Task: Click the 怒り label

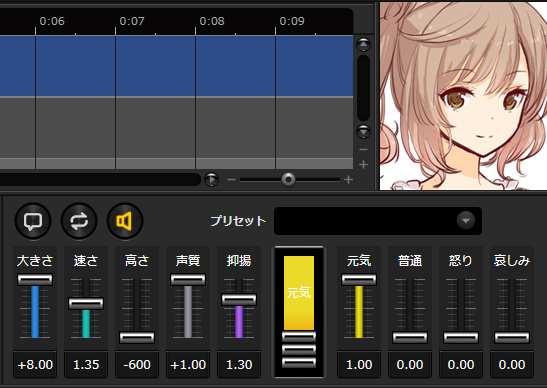Action: [x=461, y=261]
